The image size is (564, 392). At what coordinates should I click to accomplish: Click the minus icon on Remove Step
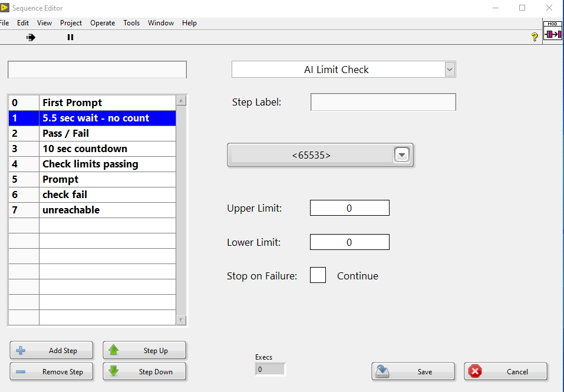click(20, 371)
